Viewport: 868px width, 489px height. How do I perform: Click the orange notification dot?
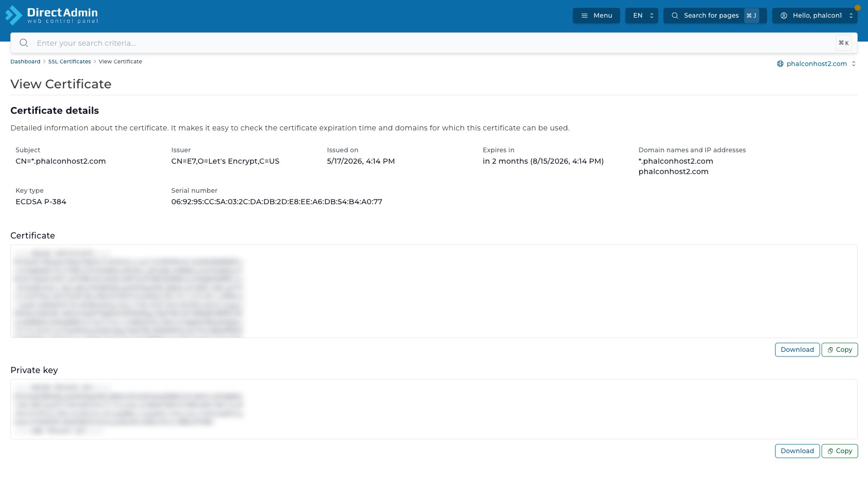coord(857,8)
